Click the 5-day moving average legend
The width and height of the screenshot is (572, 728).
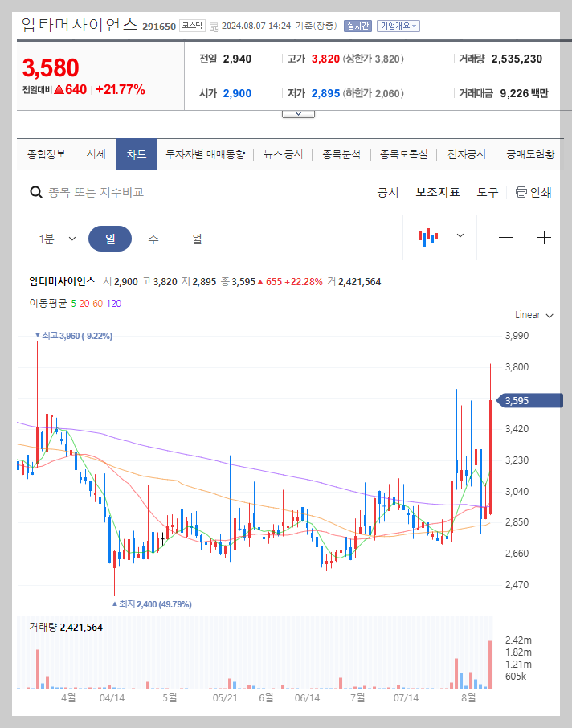click(x=73, y=303)
